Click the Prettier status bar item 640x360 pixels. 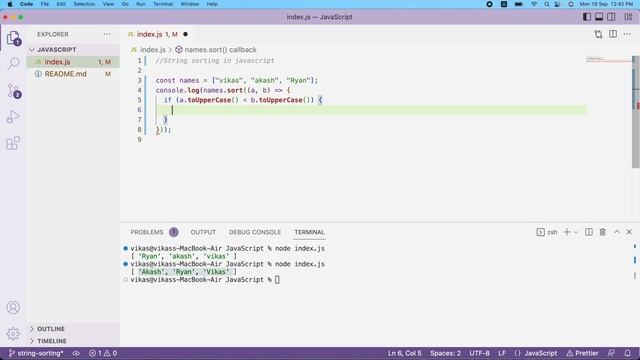pyautogui.click(x=582, y=353)
